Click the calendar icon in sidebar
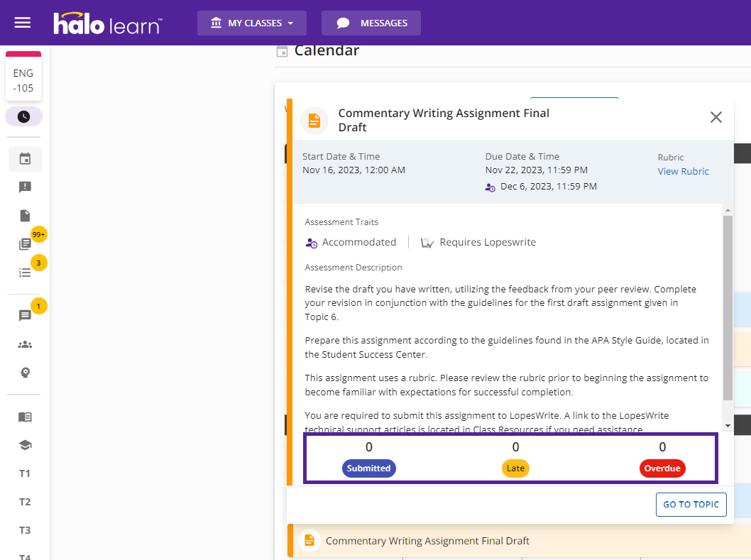751x560 pixels. [25, 159]
